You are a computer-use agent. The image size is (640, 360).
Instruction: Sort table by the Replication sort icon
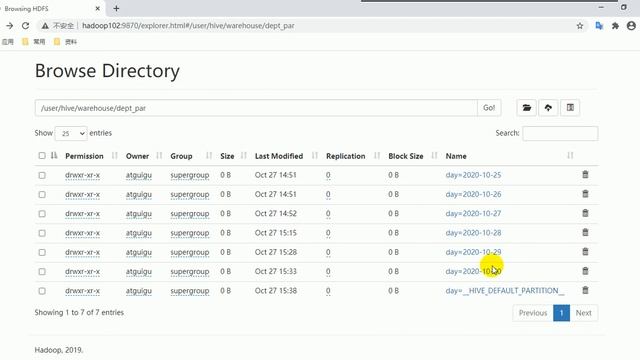(x=377, y=156)
